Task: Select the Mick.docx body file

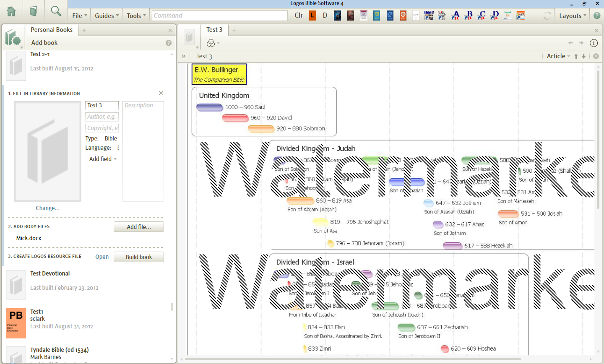Action: 29,238
